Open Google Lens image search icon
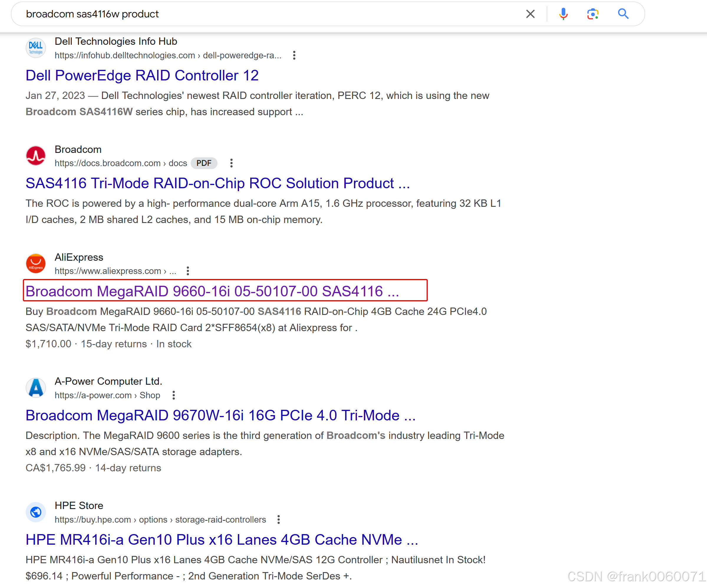 pos(593,14)
